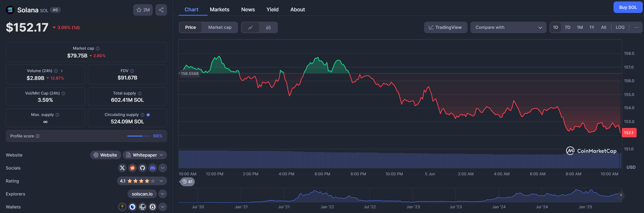
Task: Click the Ledger wallet icon
Action: click(143, 207)
